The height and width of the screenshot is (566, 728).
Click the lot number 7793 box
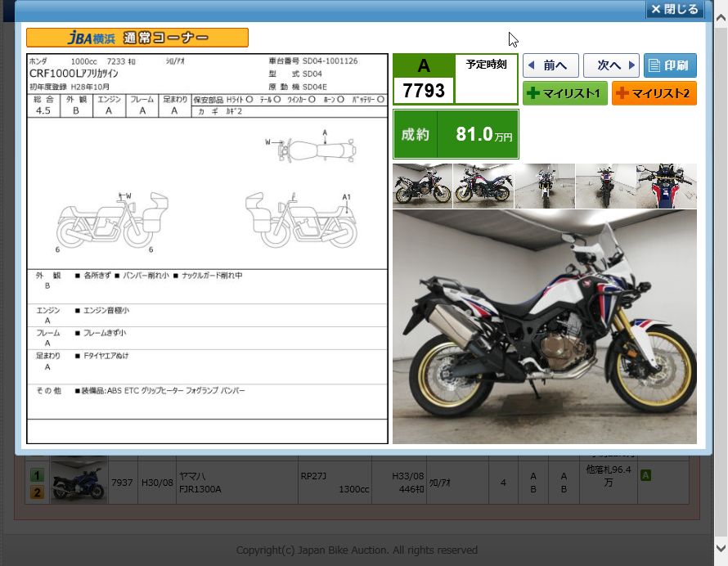(424, 92)
